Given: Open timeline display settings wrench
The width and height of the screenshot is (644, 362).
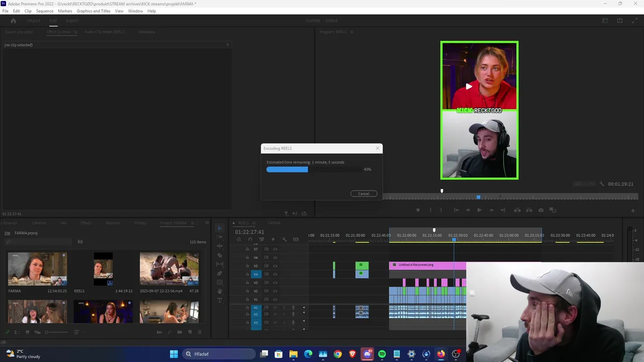Looking at the screenshot, I should point(284,239).
